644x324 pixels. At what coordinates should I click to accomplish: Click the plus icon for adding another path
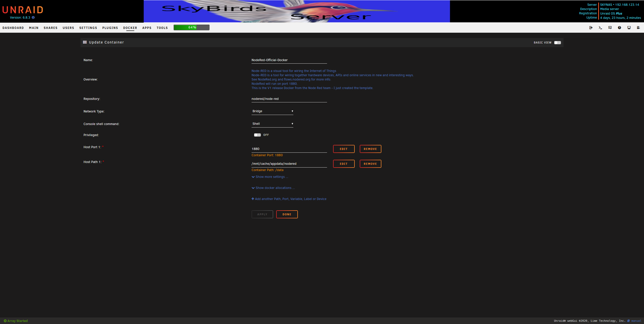[x=253, y=199]
